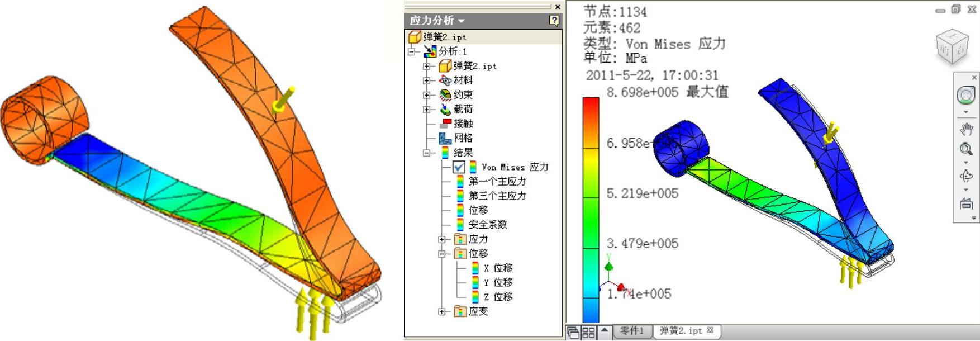Restore the document window
This screenshot has height=341, width=980.
tap(956, 10)
